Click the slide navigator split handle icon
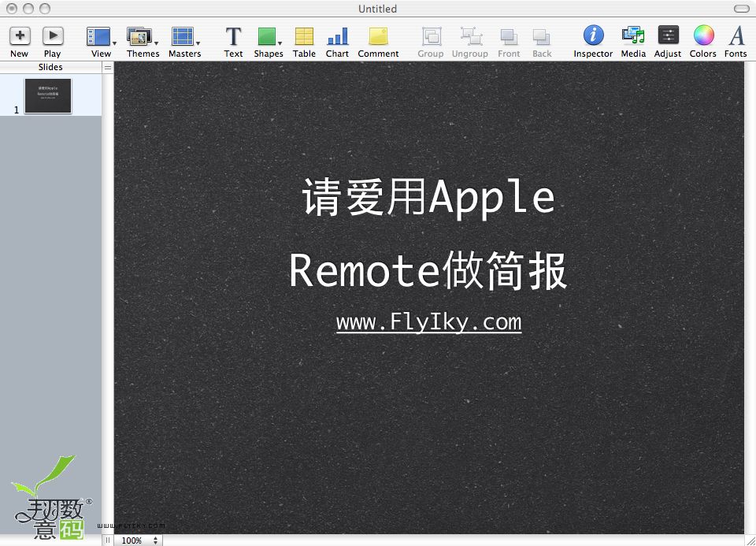Screen dimensions: 756x546 coord(108,68)
